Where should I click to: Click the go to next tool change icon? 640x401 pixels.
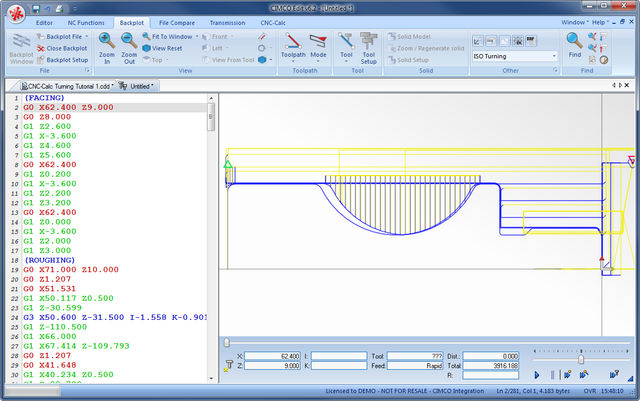(604, 36)
